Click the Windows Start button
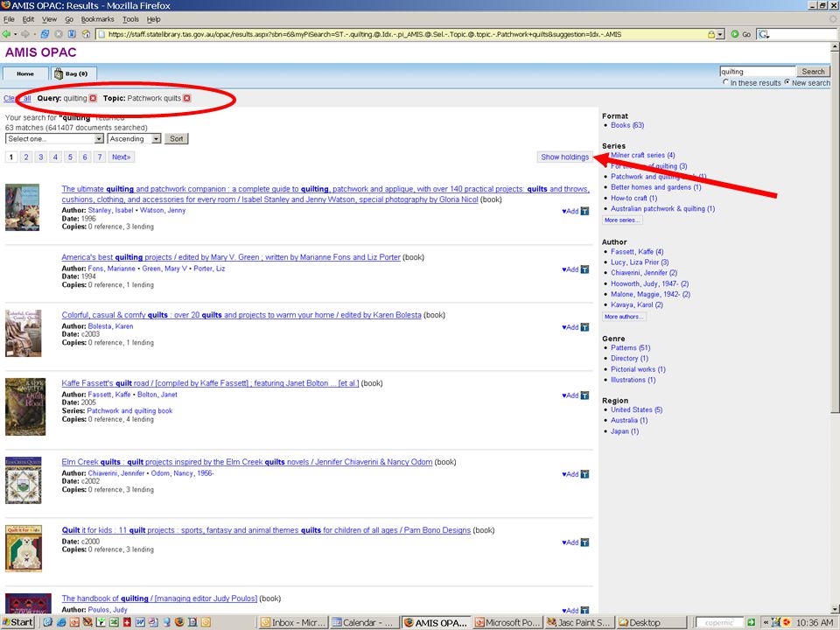 (x=17, y=622)
